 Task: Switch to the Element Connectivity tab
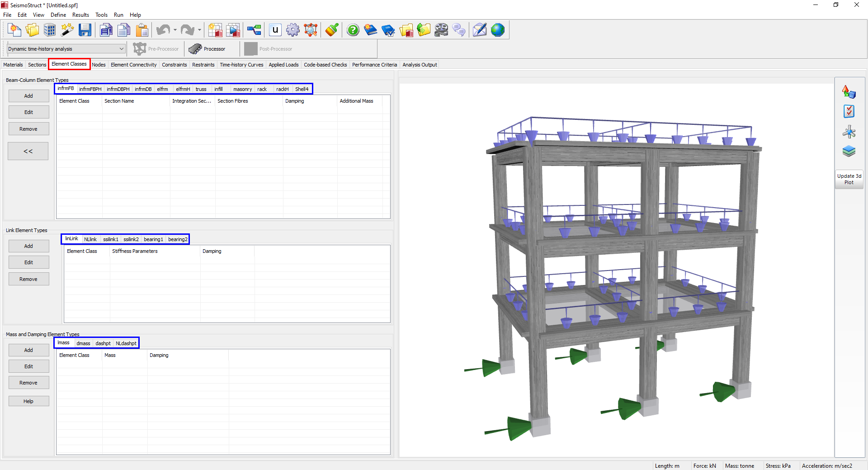click(133, 65)
